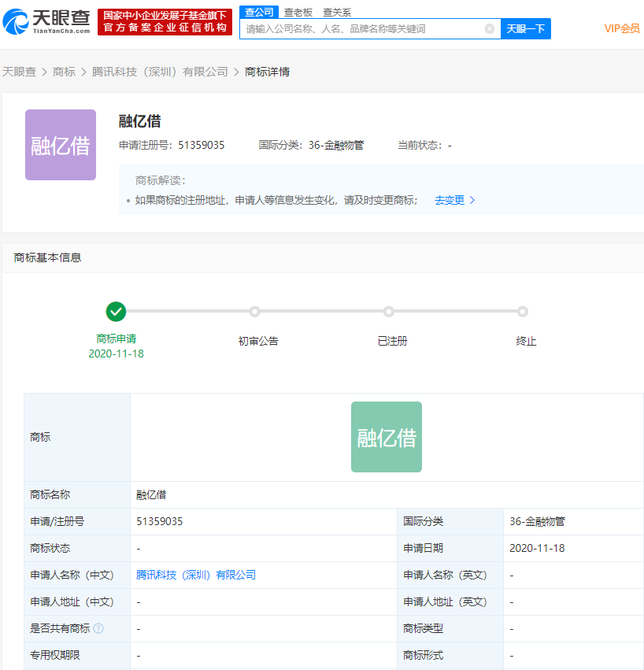Click the purple 融亿借 trademark thumbnail
Viewport: 644px width, 670px height.
pyautogui.click(x=60, y=145)
